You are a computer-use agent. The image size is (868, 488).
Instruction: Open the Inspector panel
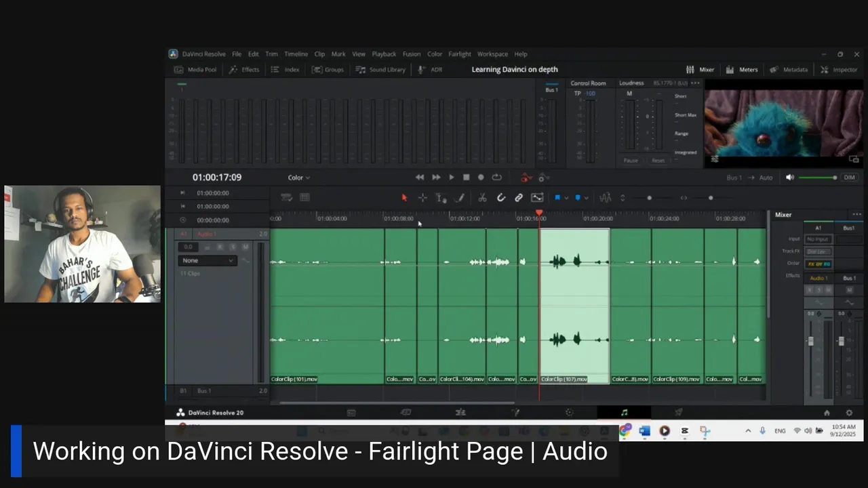[x=839, y=69]
